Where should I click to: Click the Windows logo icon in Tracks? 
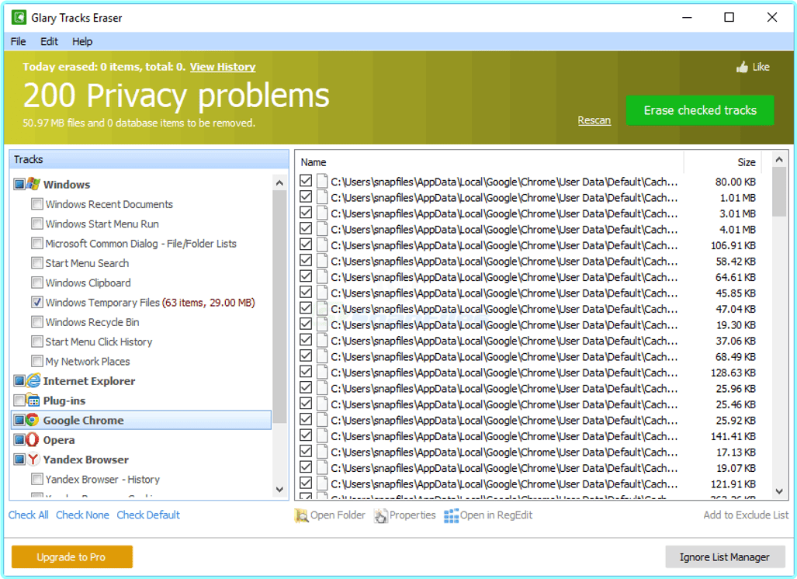(x=33, y=184)
